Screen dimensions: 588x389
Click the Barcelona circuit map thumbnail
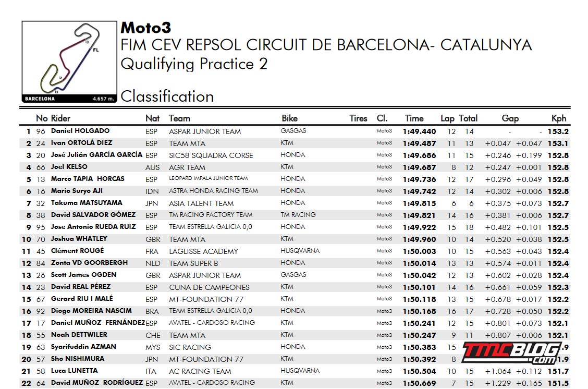click(69, 62)
